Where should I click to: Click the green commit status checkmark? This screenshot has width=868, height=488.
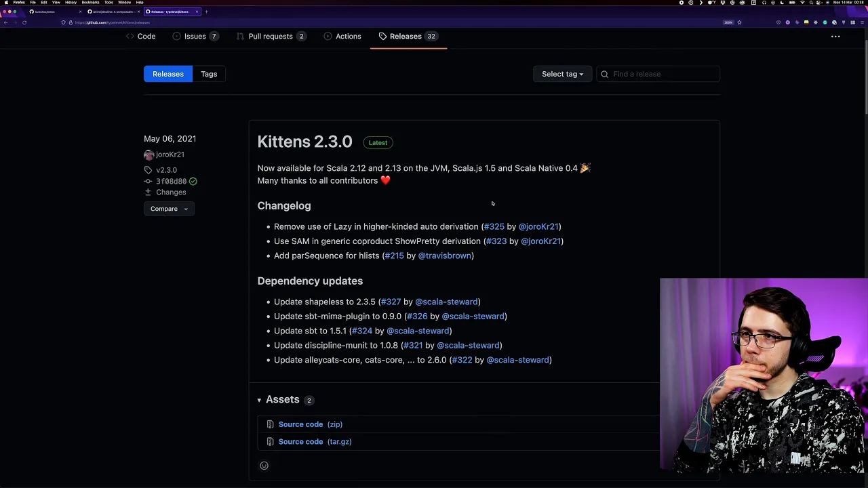pos(193,181)
